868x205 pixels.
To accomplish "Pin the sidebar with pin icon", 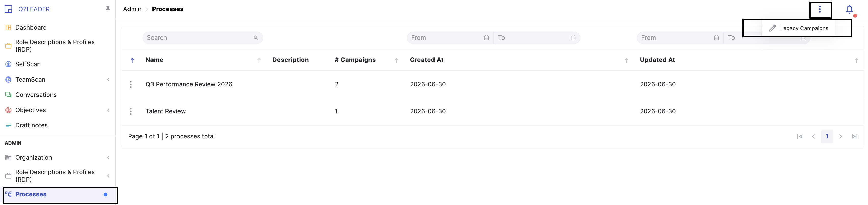I will (108, 9).
